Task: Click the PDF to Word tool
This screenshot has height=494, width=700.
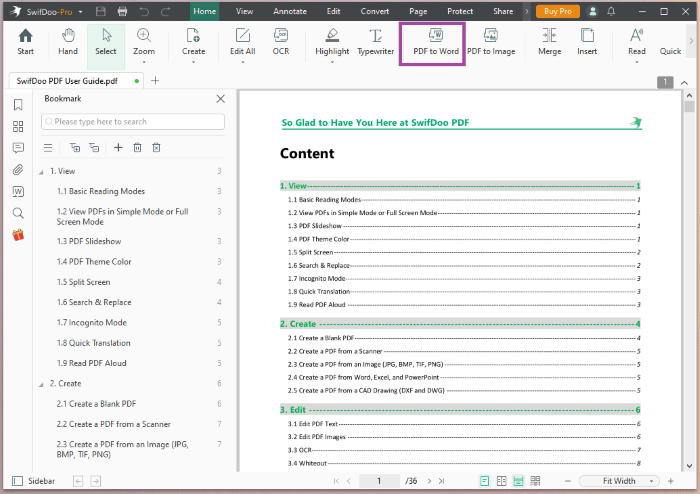Action: [435, 42]
